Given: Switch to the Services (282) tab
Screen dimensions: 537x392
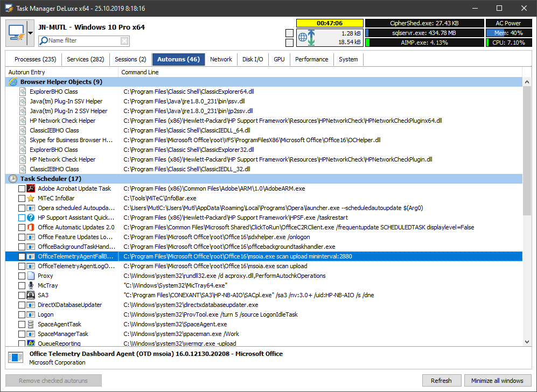Looking at the screenshot, I should (85, 59).
